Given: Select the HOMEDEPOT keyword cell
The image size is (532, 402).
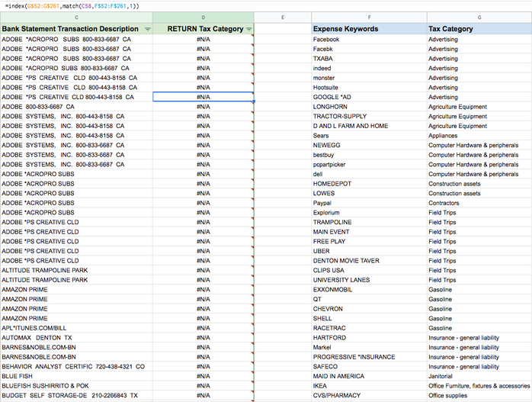Looking at the screenshot, I should click(369, 184).
